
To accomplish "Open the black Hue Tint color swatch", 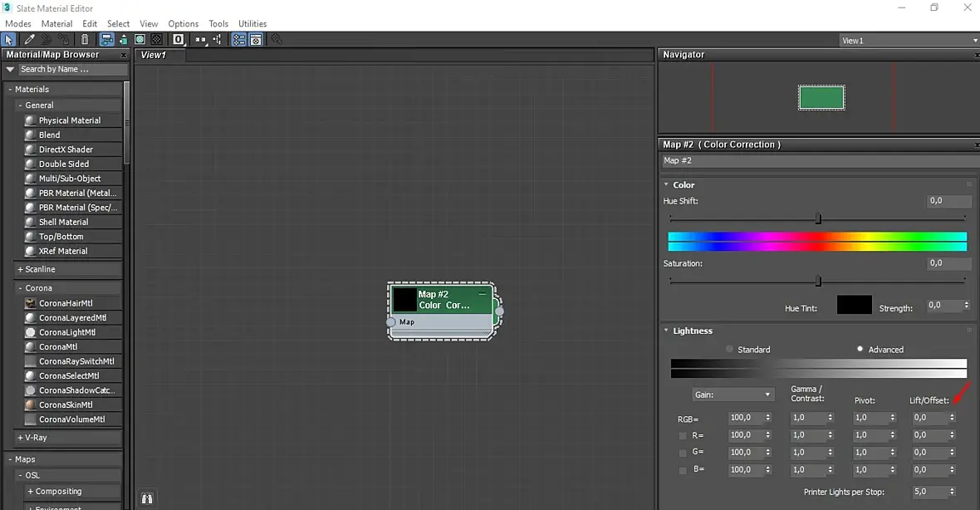I will click(x=854, y=305).
